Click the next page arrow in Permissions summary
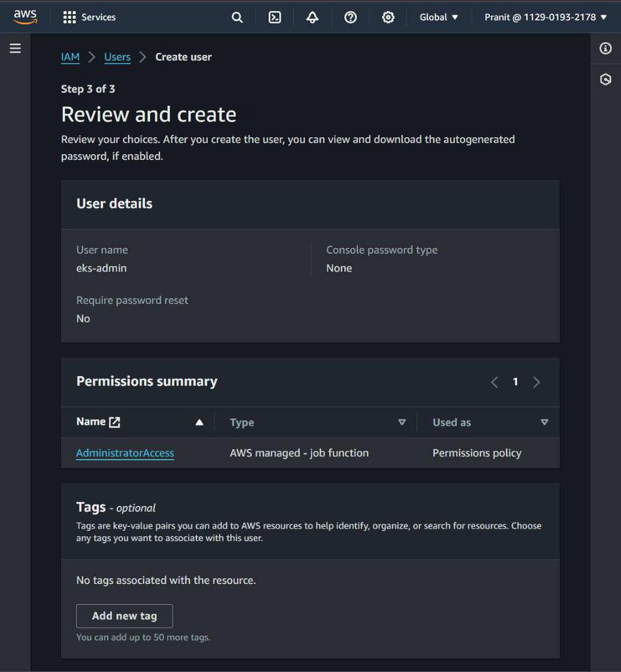This screenshot has width=621, height=672. pos(536,381)
